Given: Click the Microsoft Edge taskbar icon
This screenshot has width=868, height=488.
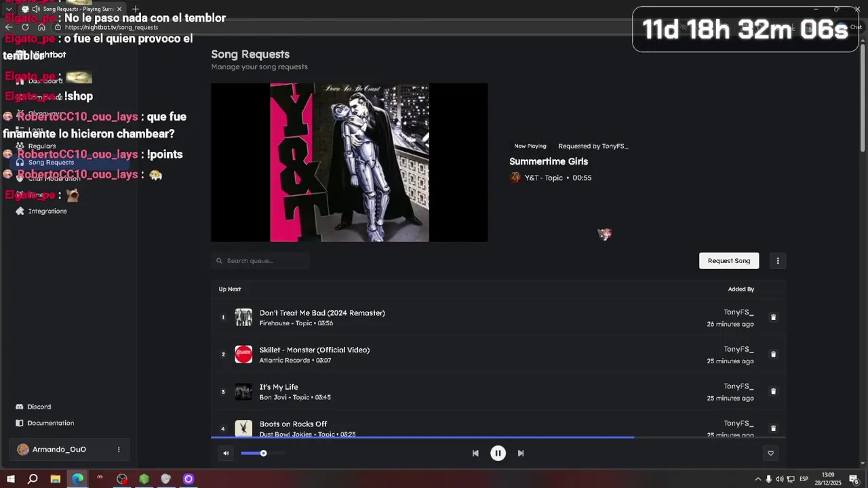Looking at the screenshot, I should point(77,479).
